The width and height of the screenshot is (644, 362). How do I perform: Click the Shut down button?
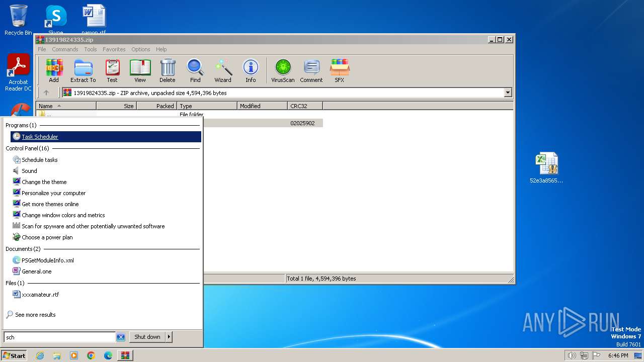coord(147,337)
